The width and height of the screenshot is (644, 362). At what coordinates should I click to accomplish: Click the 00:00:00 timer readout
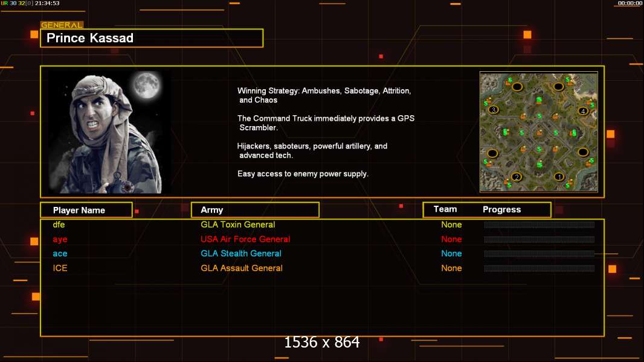630,3
